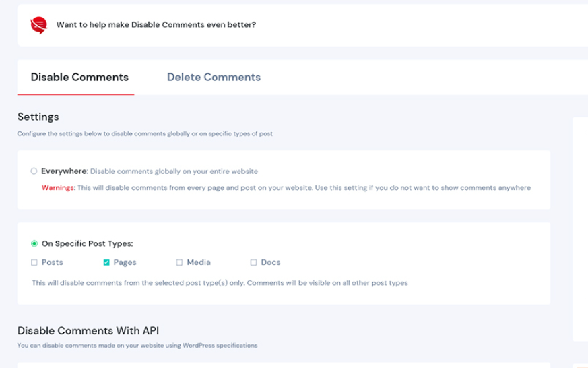Click the Disable Comments With API heading

pyautogui.click(x=88, y=331)
